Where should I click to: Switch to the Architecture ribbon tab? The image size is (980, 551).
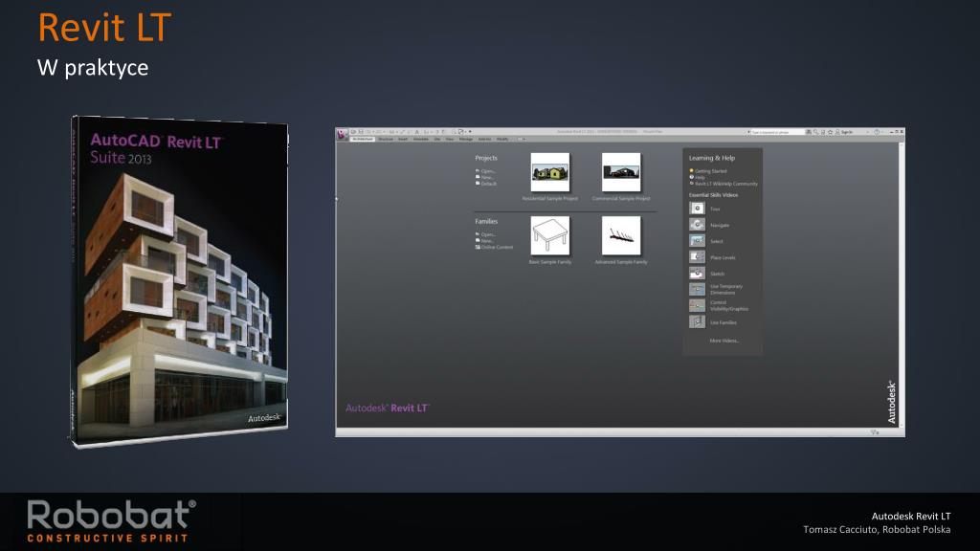pyautogui.click(x=362, y=140)
